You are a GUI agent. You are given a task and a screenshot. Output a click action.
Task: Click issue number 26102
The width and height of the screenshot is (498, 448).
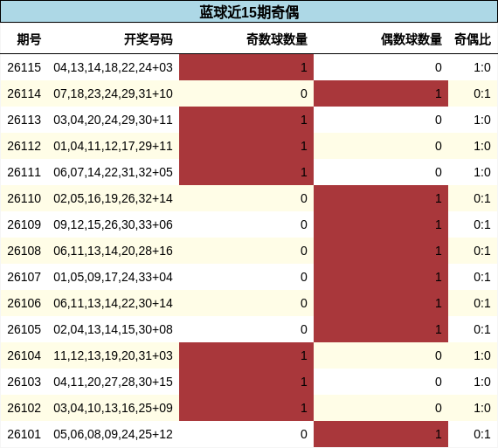click(24, 408)
